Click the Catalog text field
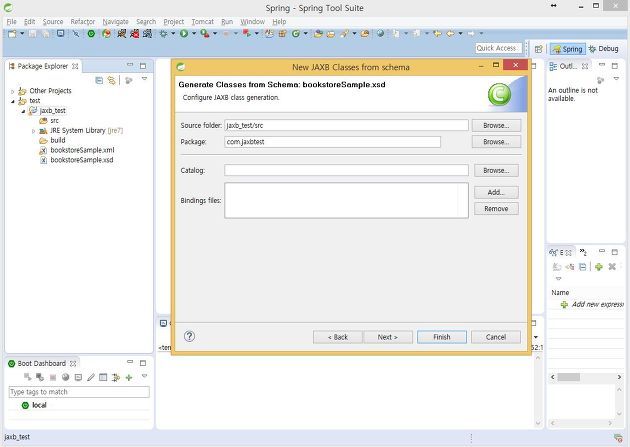630x447 pixels. (346, 170)
